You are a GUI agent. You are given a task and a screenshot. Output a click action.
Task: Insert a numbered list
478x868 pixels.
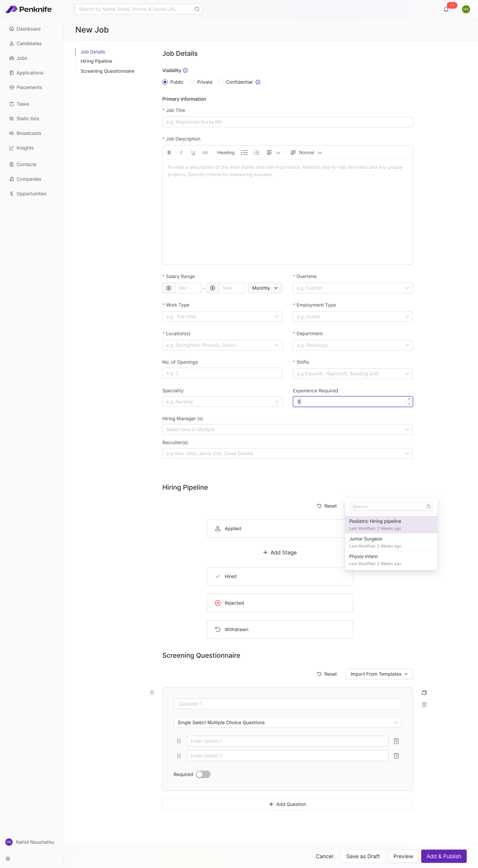[257, 153]
